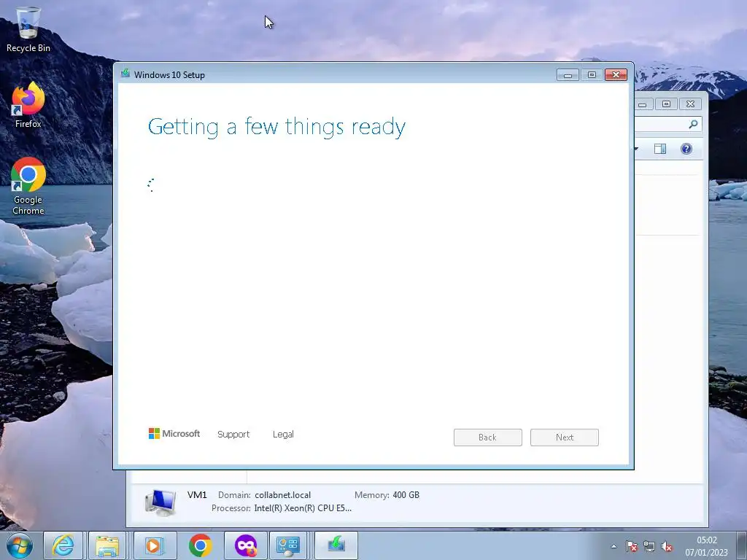
Task: Close the Windows 10 Setup window
Action: [x=616, y=75]
